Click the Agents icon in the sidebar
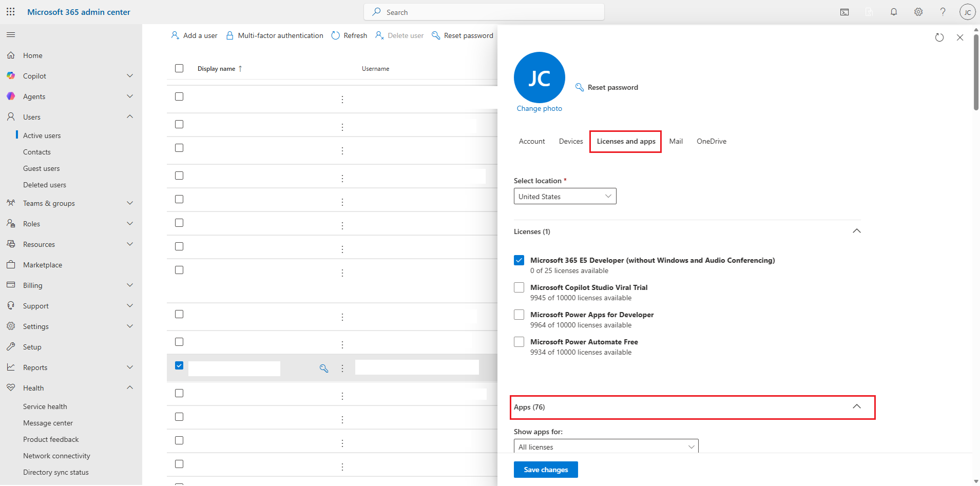 (11, 96)
